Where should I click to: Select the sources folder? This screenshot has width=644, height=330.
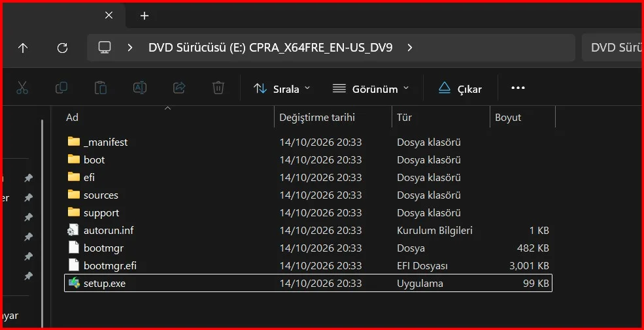tap(309, 195)
